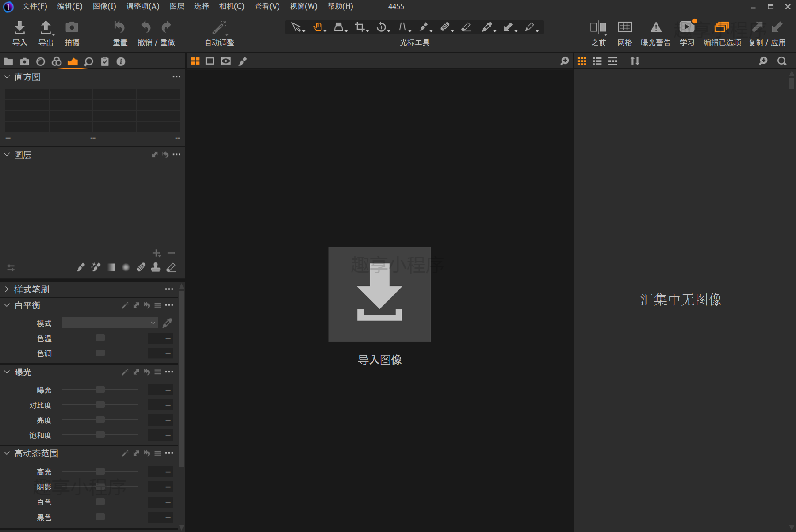Select the layer clone stamp icon
This screenshot has width=796, height=532.
pos(156,267)
